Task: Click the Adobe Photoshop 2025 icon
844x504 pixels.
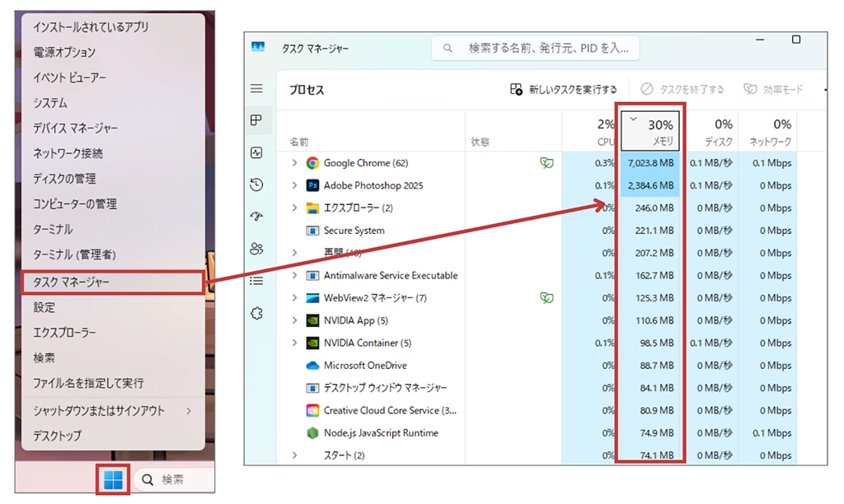Action: click(x=312, y=185)
